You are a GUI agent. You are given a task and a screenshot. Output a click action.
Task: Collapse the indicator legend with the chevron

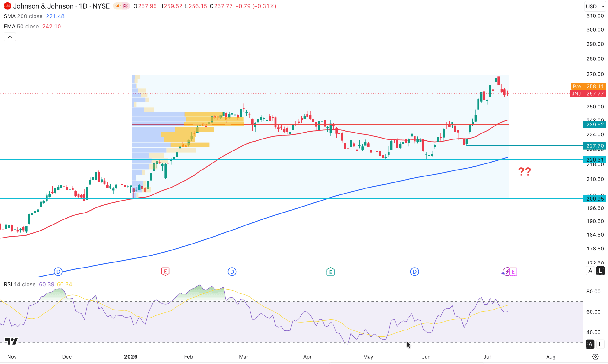pos(10,37)
